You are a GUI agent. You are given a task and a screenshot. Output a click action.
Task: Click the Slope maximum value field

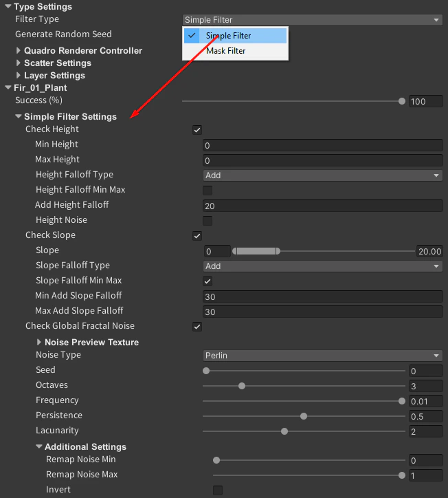429,251
